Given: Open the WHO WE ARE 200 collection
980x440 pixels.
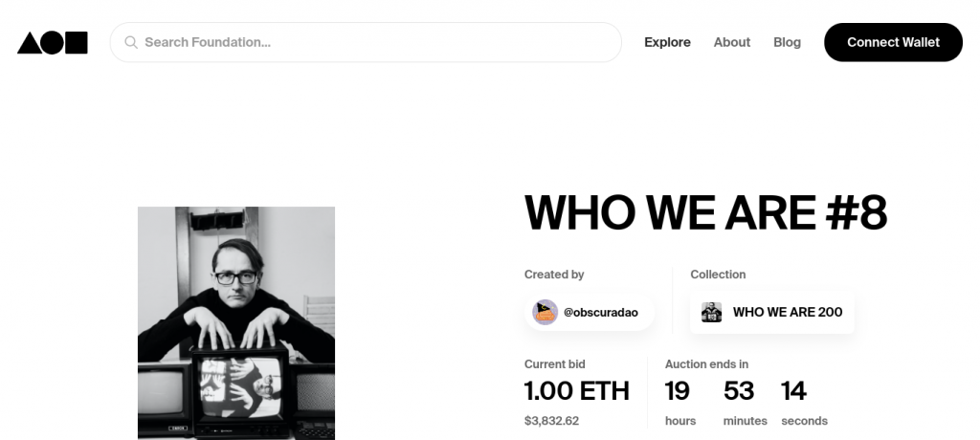Looking at the screenshot, I should pyautogui.click(x=787, y=312).
